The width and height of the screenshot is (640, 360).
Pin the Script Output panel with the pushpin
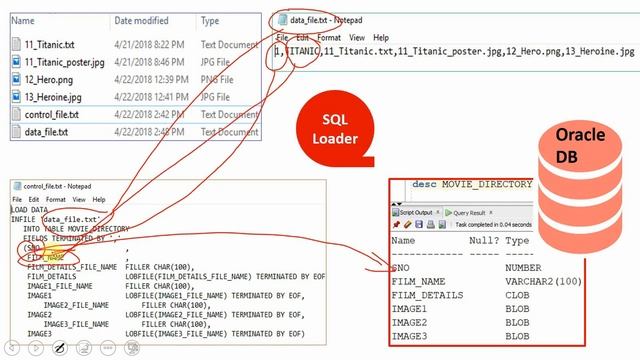click(x=396, y=224)
